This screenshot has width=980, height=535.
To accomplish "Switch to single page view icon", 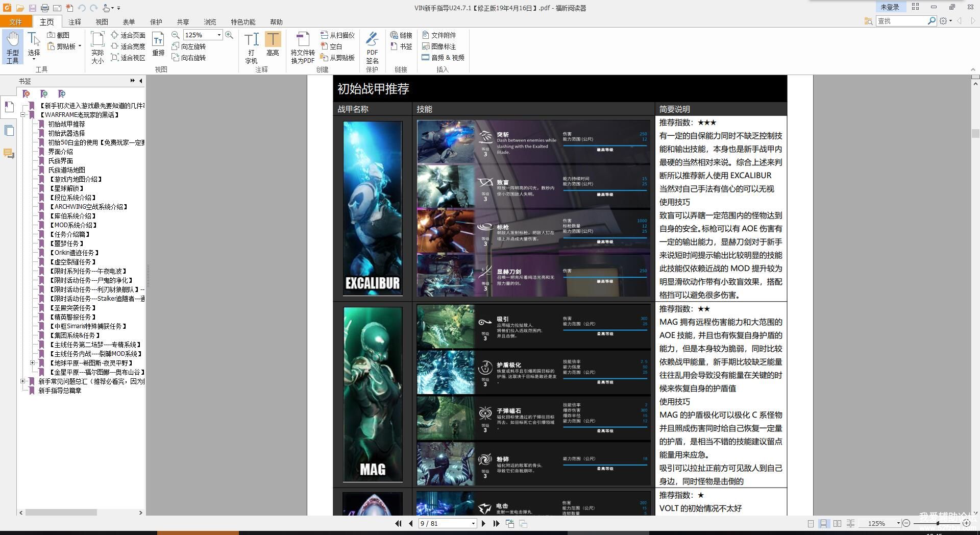I will coord(811,523).
